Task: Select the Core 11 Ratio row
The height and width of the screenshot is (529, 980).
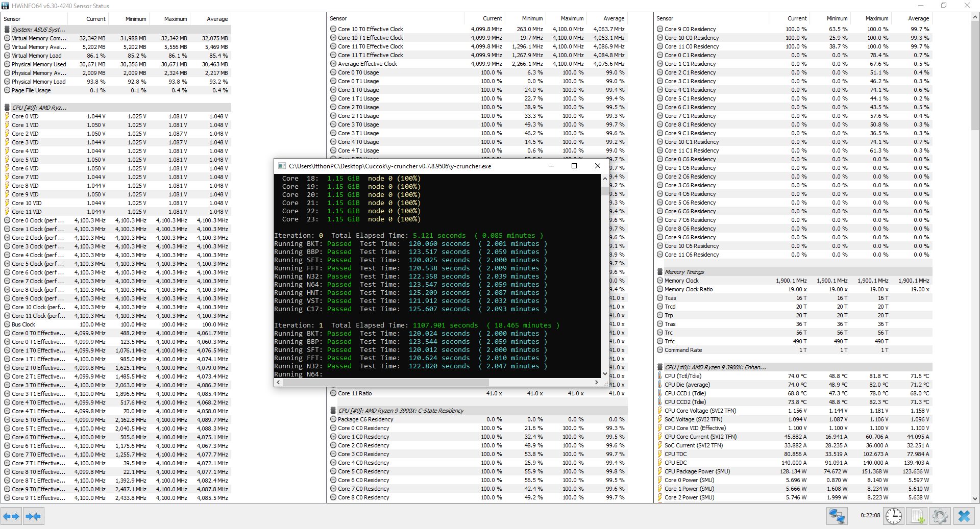Action: click(x=478, y=393)
